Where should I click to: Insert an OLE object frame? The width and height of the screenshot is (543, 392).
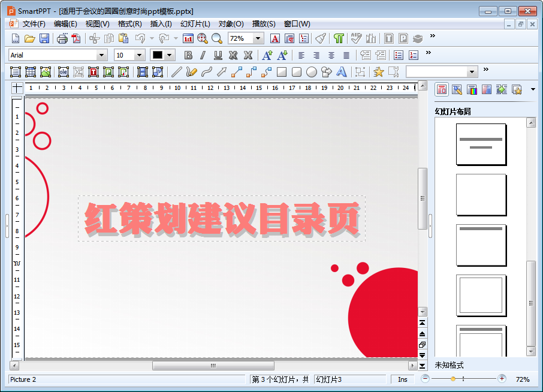63,72
